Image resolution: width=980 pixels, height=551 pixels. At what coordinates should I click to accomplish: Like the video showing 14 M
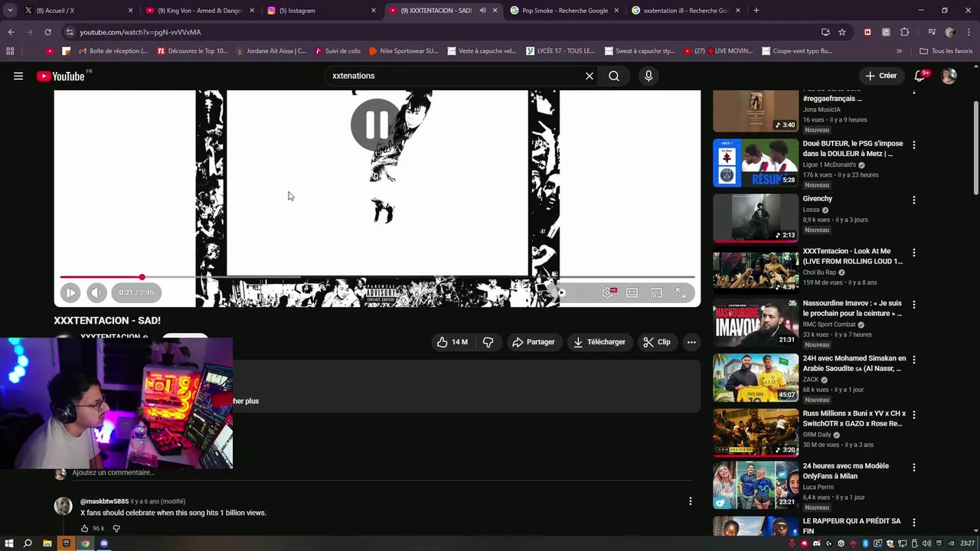[452, 342]
